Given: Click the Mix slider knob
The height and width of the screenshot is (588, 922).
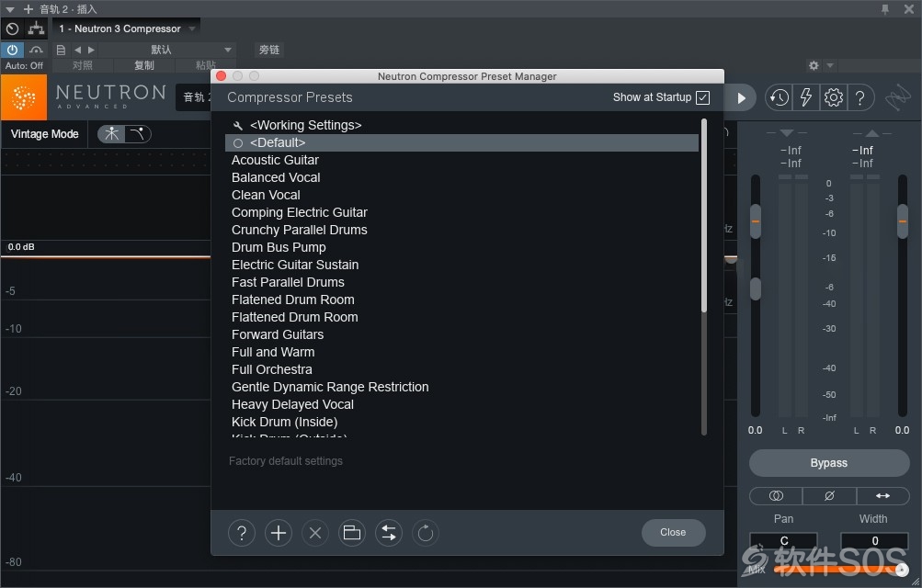Looking at the screenshot, I should pyautogui.click(x=902, y=569).
